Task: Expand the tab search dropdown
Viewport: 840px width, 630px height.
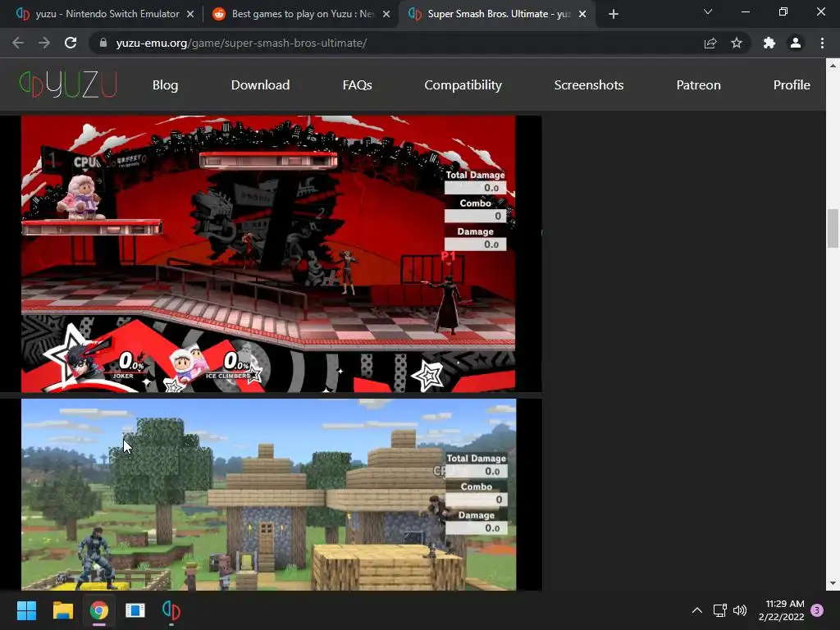Action: (x=708, y=11)
